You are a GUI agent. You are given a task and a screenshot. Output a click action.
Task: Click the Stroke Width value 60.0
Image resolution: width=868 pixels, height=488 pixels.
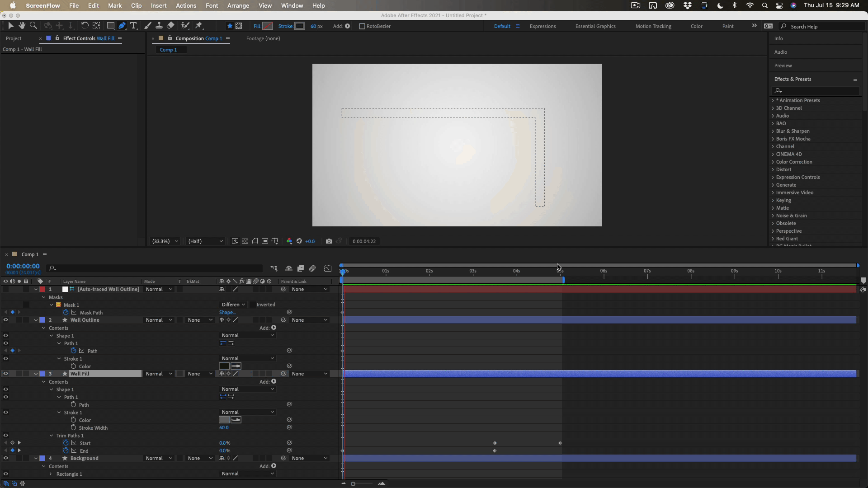pyautogui.click(x=224, y=427)
